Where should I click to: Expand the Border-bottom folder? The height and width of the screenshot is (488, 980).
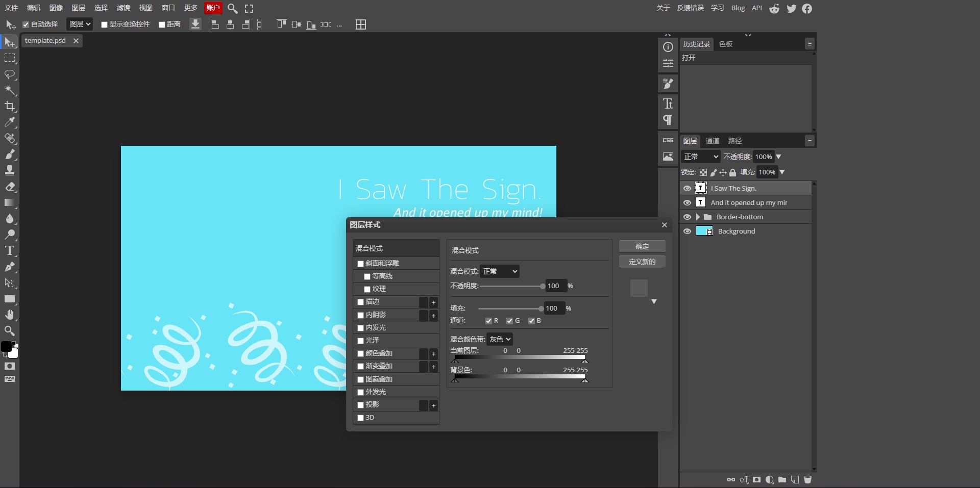point(698,217)
